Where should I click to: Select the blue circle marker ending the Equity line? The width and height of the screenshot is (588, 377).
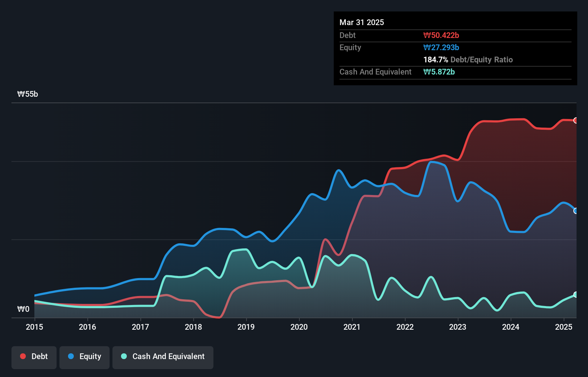point(576,211)
